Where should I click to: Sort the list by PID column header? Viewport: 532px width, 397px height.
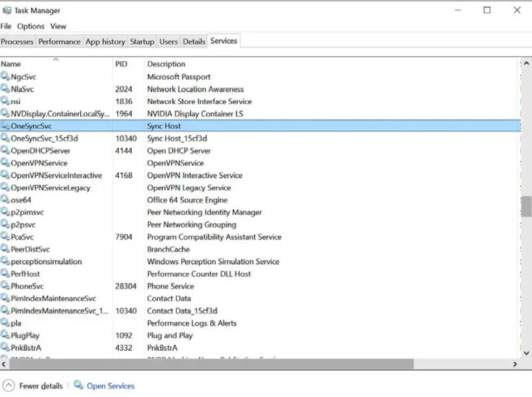pyautogui.click(x=122, y=64)
